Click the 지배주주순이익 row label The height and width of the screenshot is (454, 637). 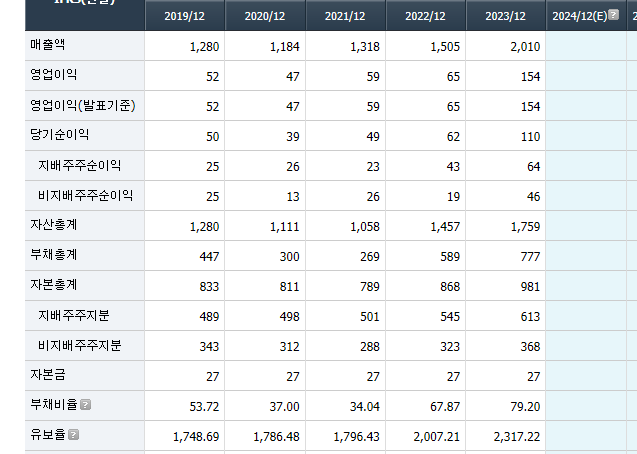[80, 165]
